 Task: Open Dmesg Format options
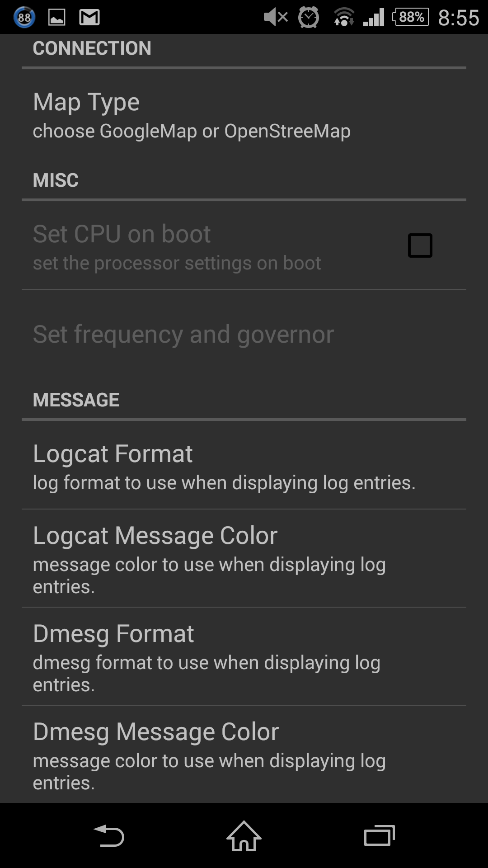pyautogui.click(x=244, y=656)
